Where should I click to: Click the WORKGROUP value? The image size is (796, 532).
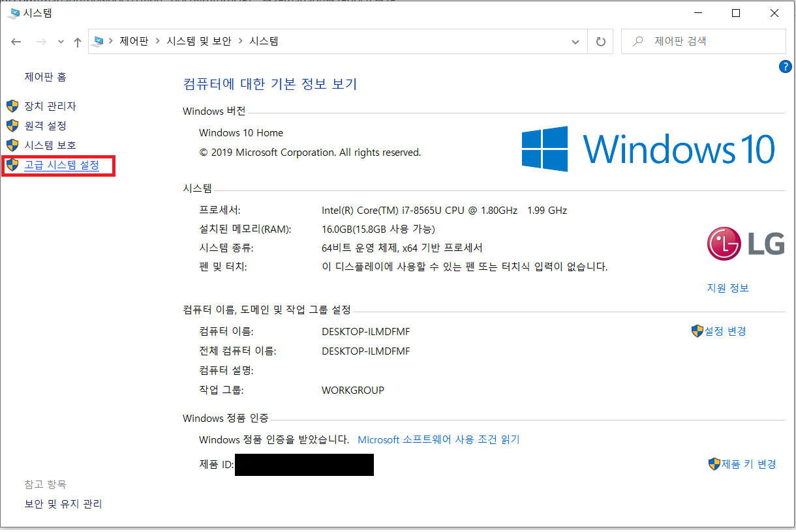point(353,391)
